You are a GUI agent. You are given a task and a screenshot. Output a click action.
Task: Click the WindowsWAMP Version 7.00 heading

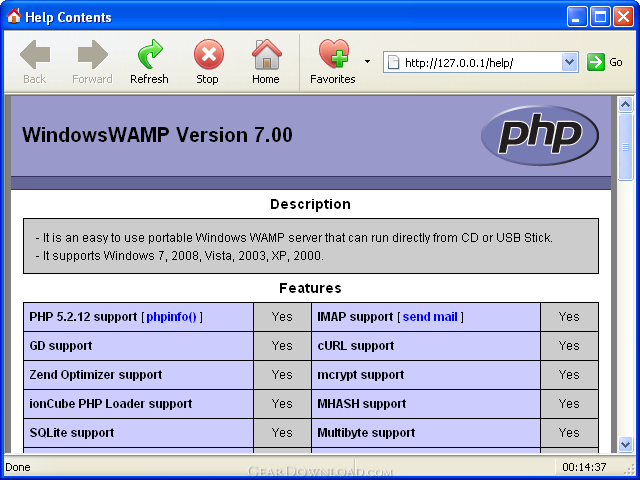tap(157, 135)
